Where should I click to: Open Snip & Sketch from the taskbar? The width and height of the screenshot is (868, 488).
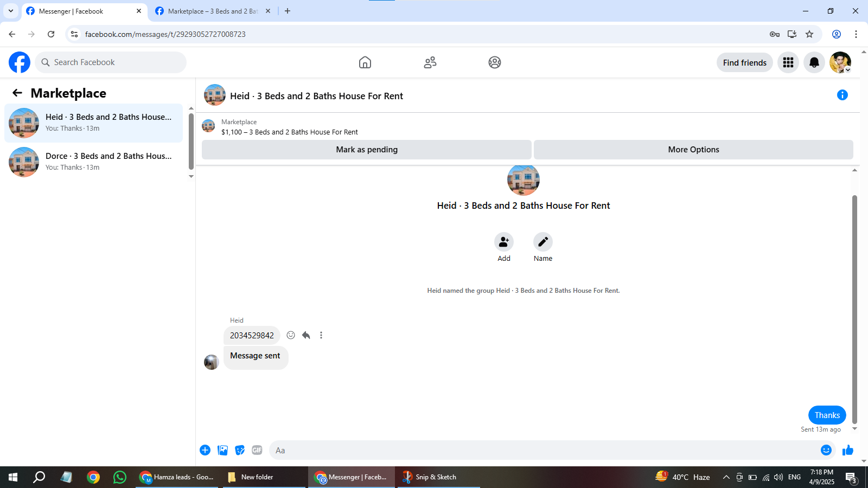438,477
